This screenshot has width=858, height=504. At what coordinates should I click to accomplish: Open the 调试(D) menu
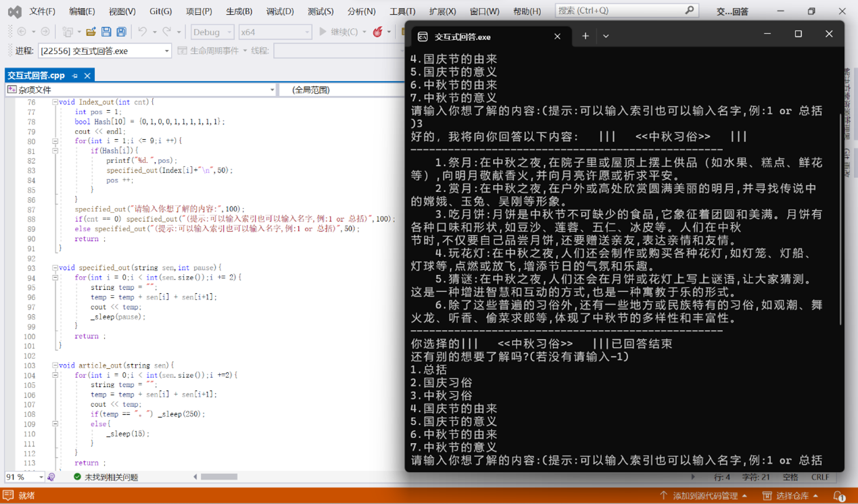279,11
